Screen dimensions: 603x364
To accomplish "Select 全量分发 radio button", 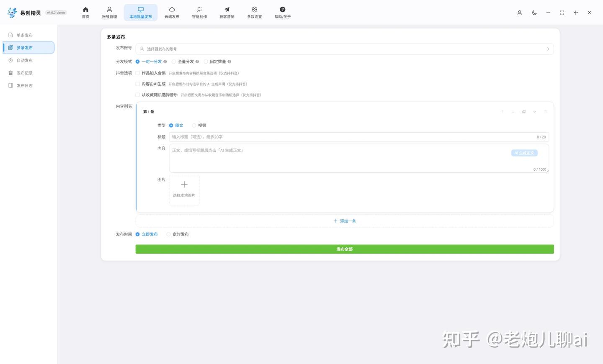I will 173,62.
